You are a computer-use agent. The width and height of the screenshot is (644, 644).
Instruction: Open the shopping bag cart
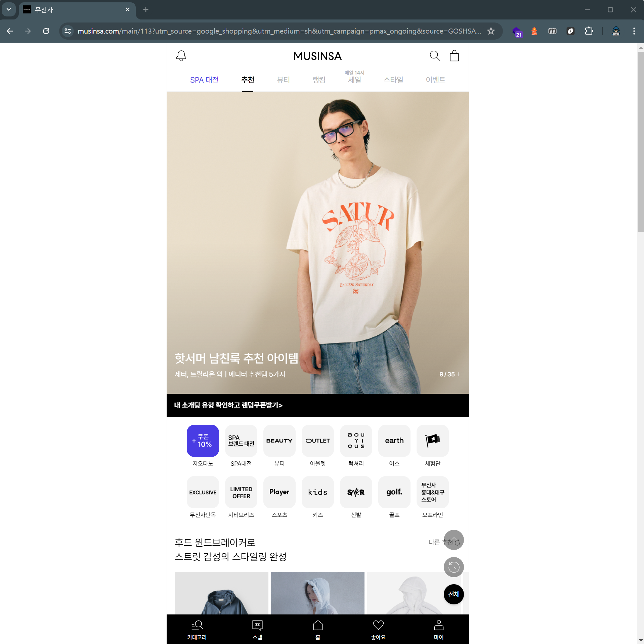(x=454, y=56)
